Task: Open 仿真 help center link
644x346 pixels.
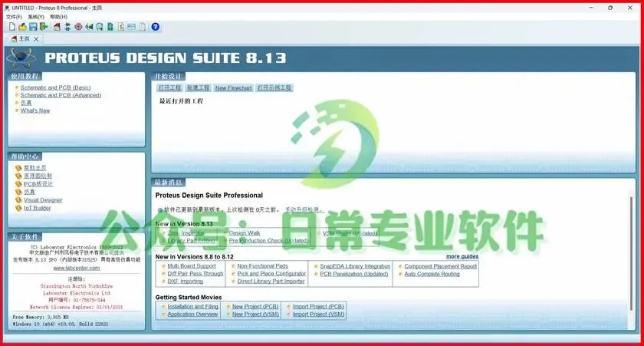Action: pos(29,192)
